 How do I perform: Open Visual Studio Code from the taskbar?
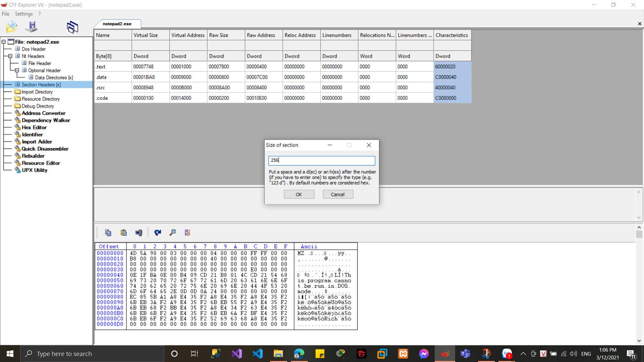pyautogui.click(x=258, y=354)
